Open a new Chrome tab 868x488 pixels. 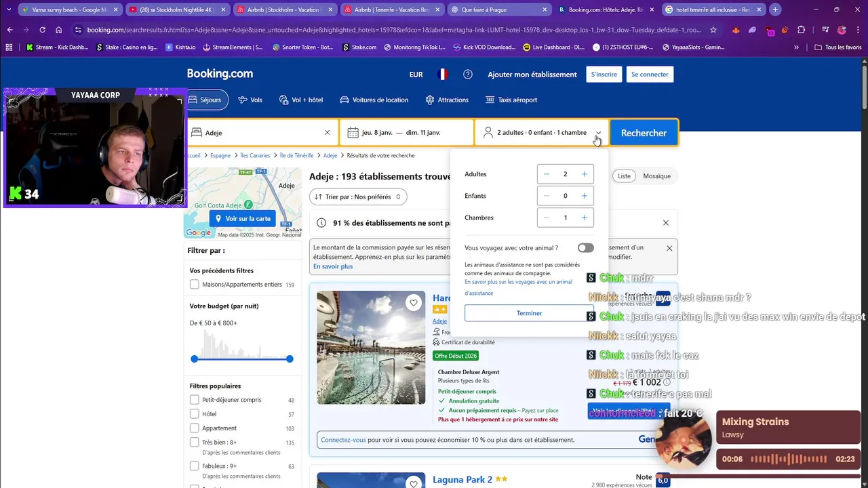click(775, 9)
